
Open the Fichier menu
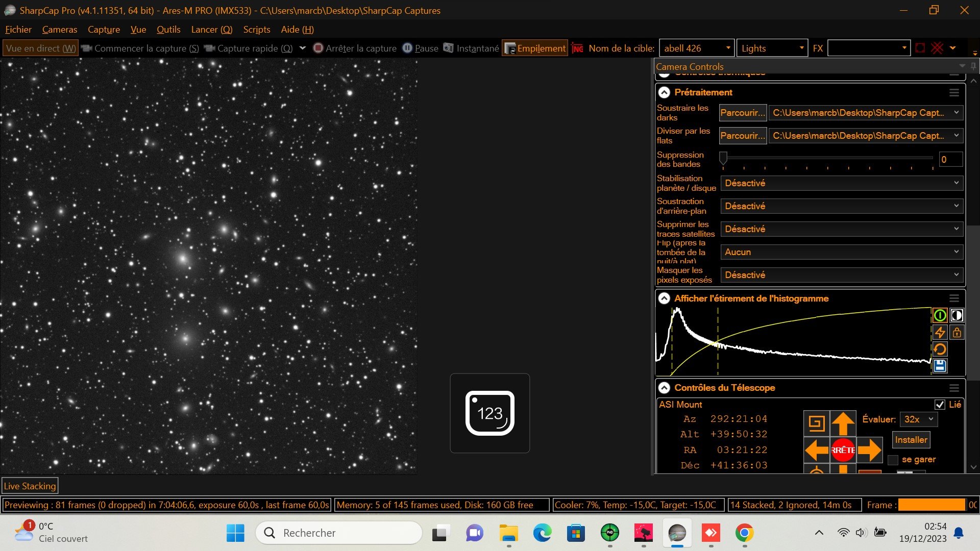point(18,30)
